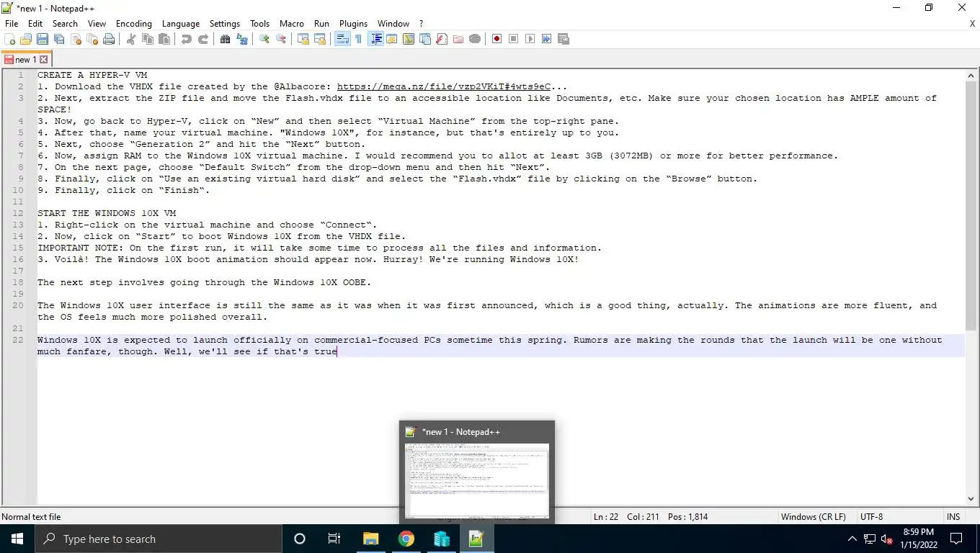This screenshot has height=553, width=980.
Task: Click the Open file toolbar icon
Action: 26,39
